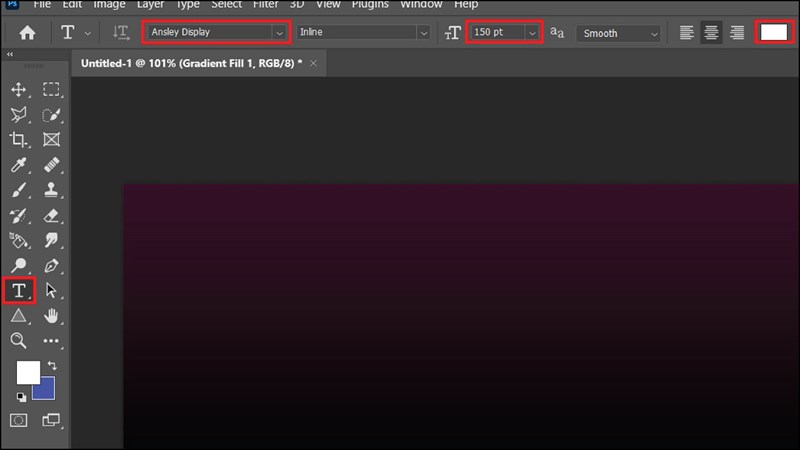
Task: Swap foreground and background colors
Action: (52, 365)
